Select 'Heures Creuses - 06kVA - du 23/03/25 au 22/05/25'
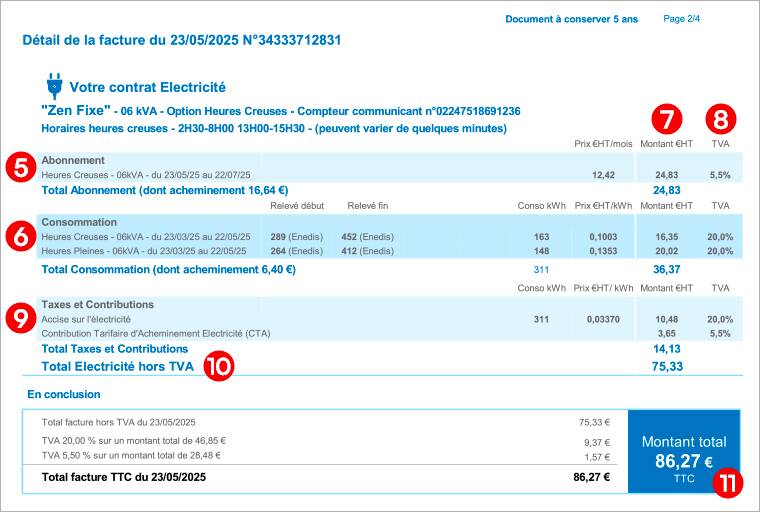The width and height of the screenshot is (760, 512). pos(146,237)
